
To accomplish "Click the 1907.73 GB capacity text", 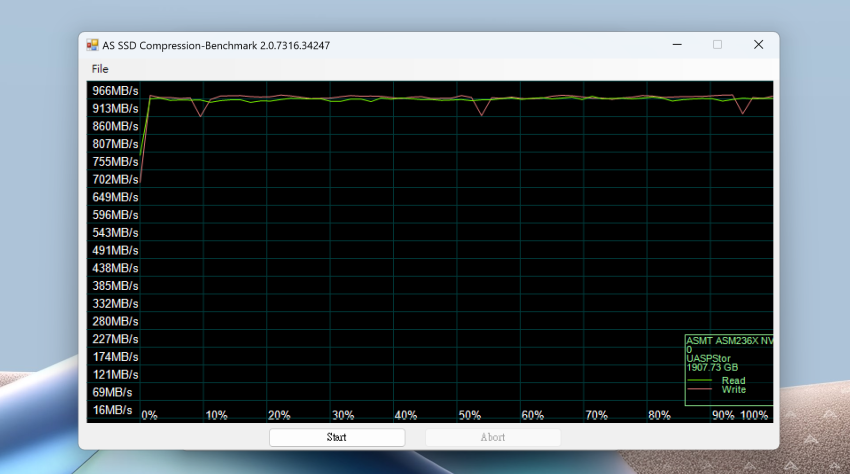I will (712, 368).
